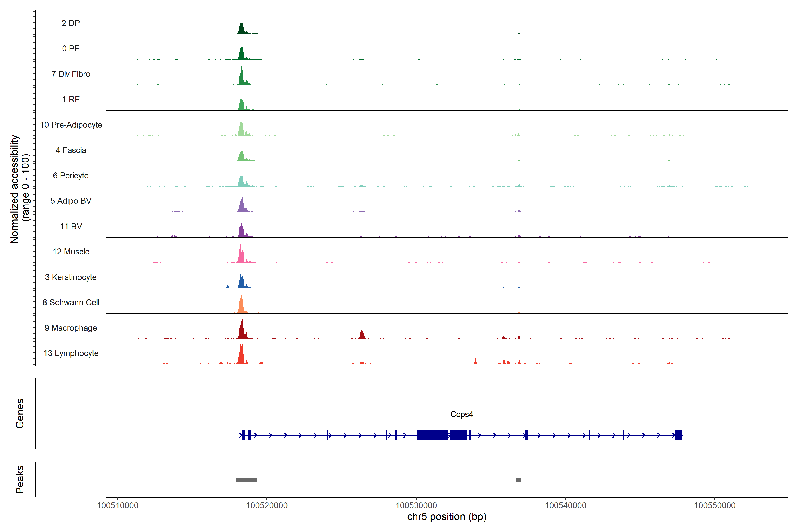The width and height of the screenshot is (798, 532).
Task: Click the '13 Lymphocyte' track label
Action: tap(71, 353)
